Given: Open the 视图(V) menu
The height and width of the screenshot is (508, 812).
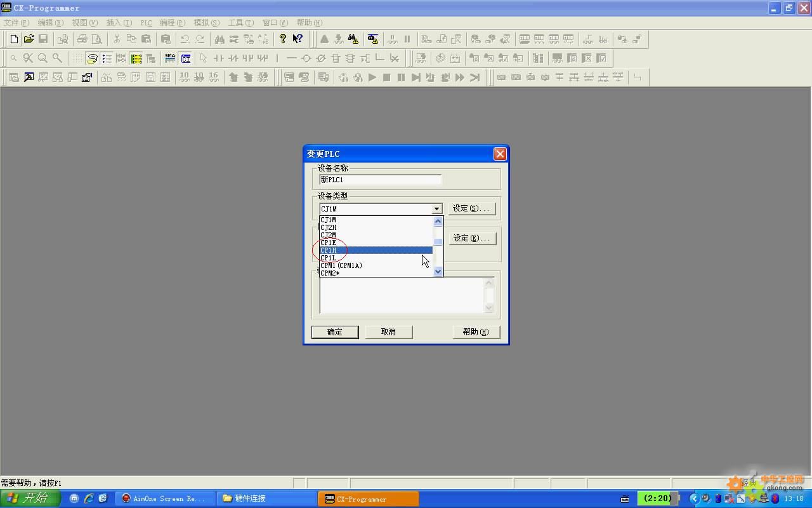Looking at the screenshot, I should coord(85,23).
